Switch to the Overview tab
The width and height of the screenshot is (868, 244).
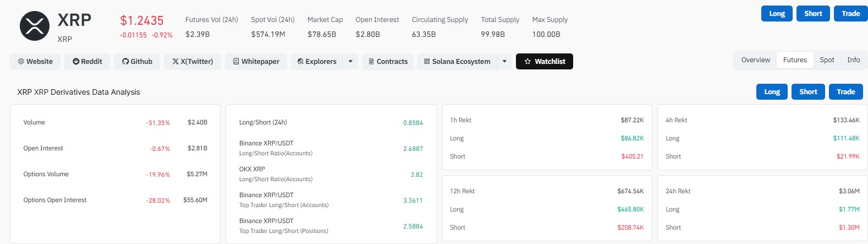756,60
